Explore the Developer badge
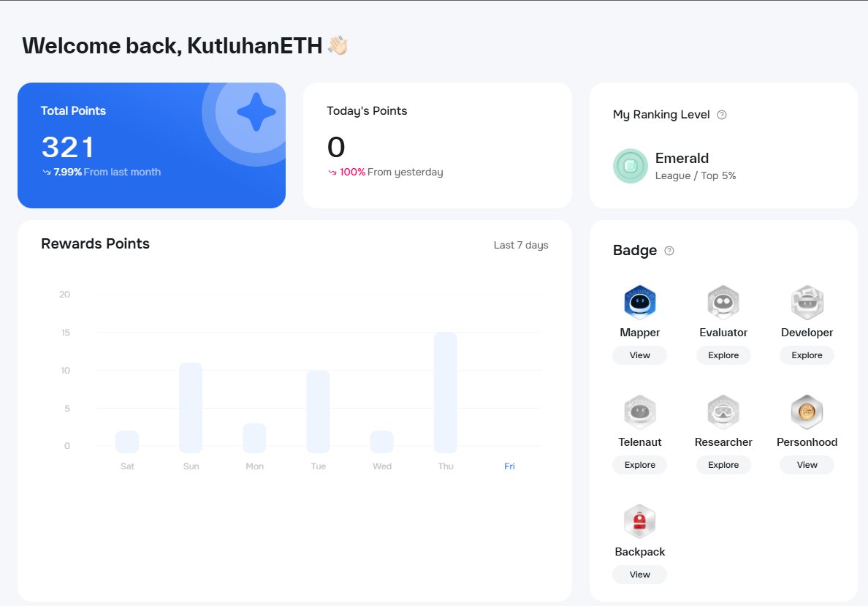868x606 pixels. click(x=807, y=355)
